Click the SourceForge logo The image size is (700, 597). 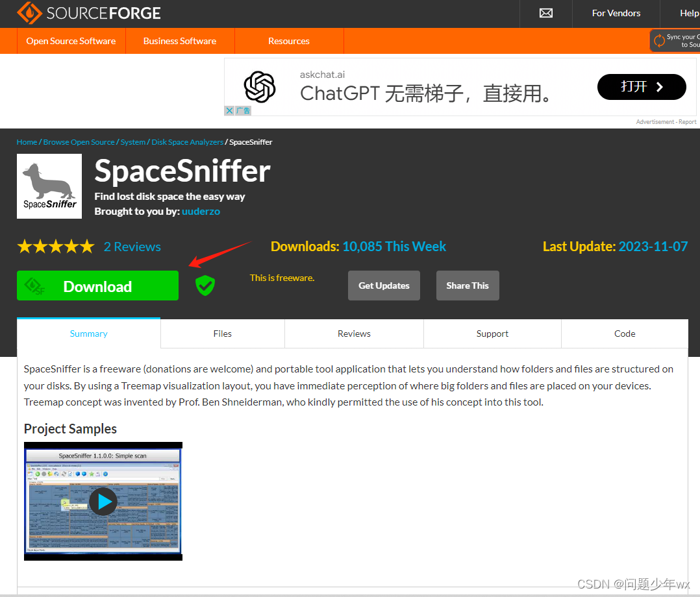(89, 13)
